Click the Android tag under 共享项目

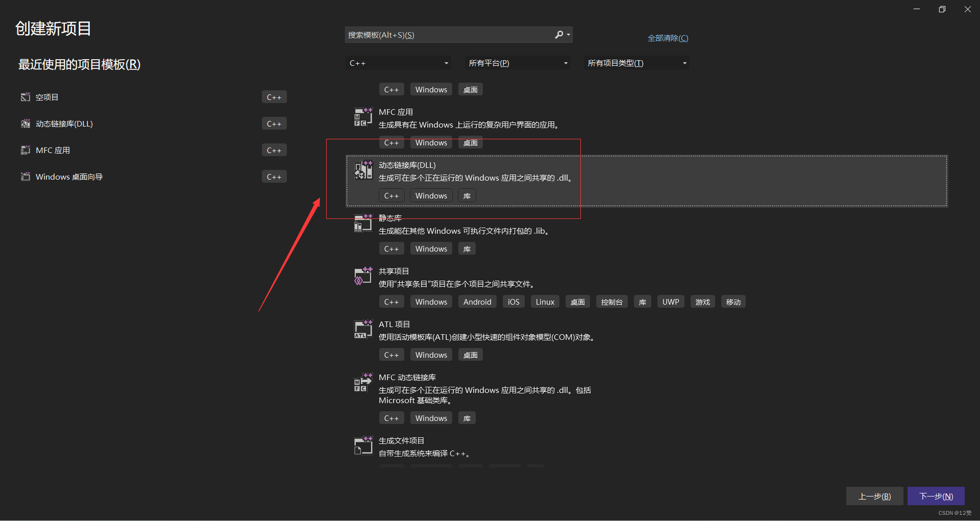coord(477,302)
